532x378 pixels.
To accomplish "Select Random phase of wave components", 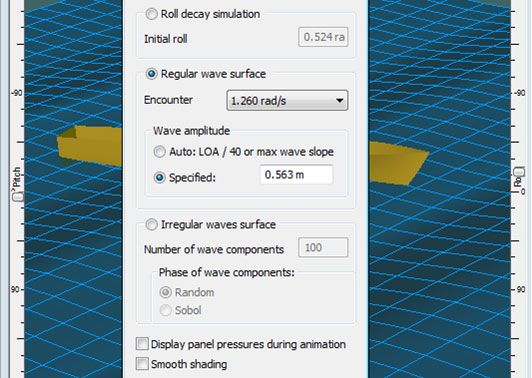I will pyautogui.click(x=166, y=292).
